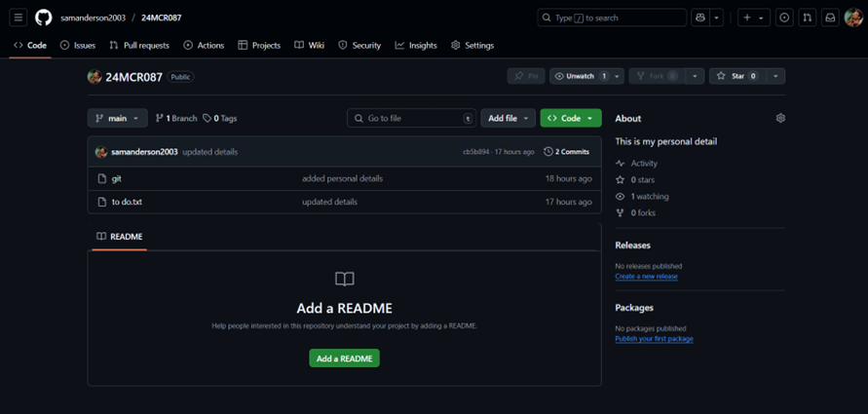Focus the Go to file field
The width and height of the screenshot is (868, 414).
click(411, 118)
